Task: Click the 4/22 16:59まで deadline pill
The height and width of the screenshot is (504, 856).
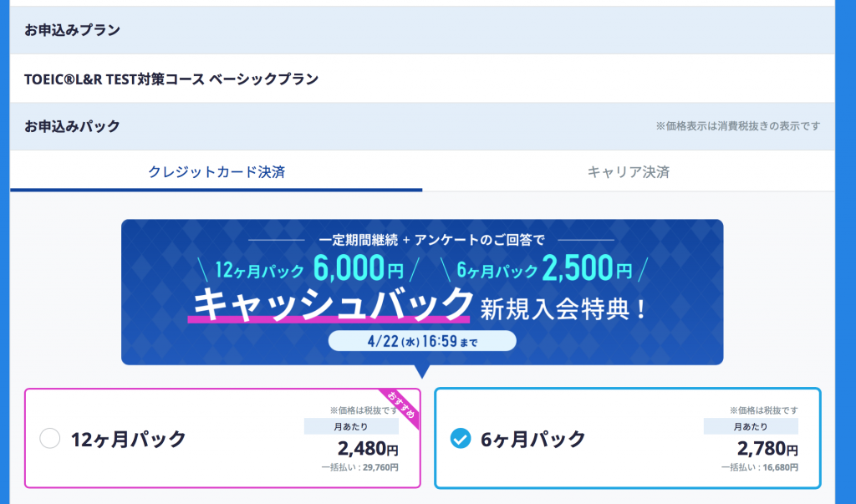Action: click(422, 341)
